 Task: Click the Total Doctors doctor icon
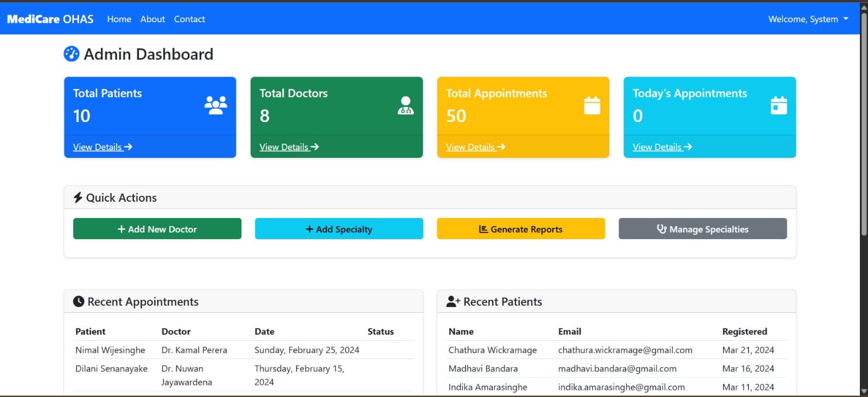(405, 105)
